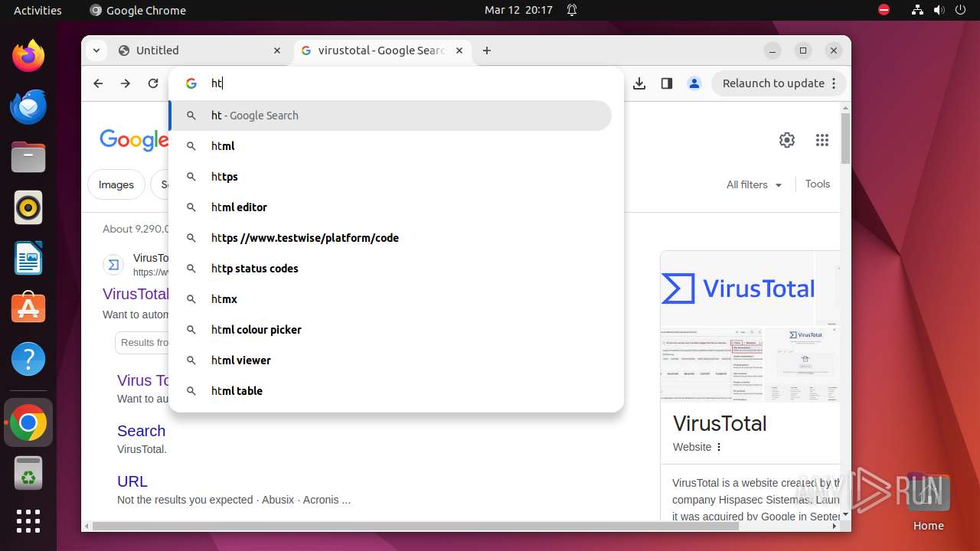Open the Images filter chip
The width and height of the screenshot is (980, 551).
116,184
